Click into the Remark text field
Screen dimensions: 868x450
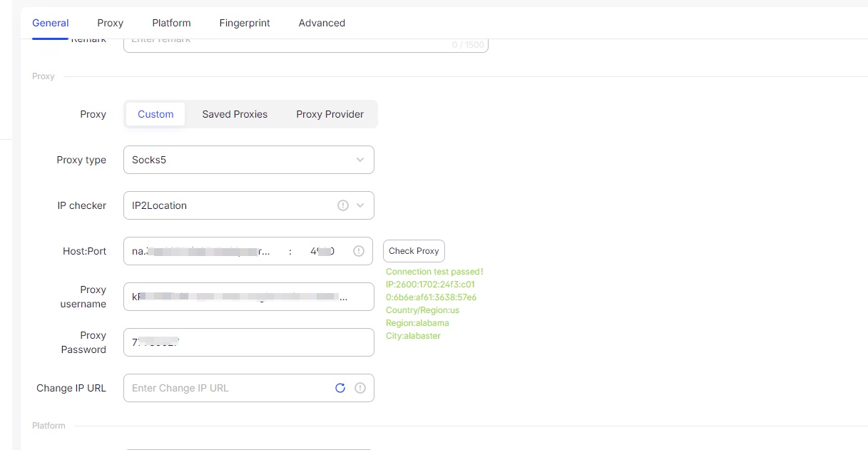point(285,44)
